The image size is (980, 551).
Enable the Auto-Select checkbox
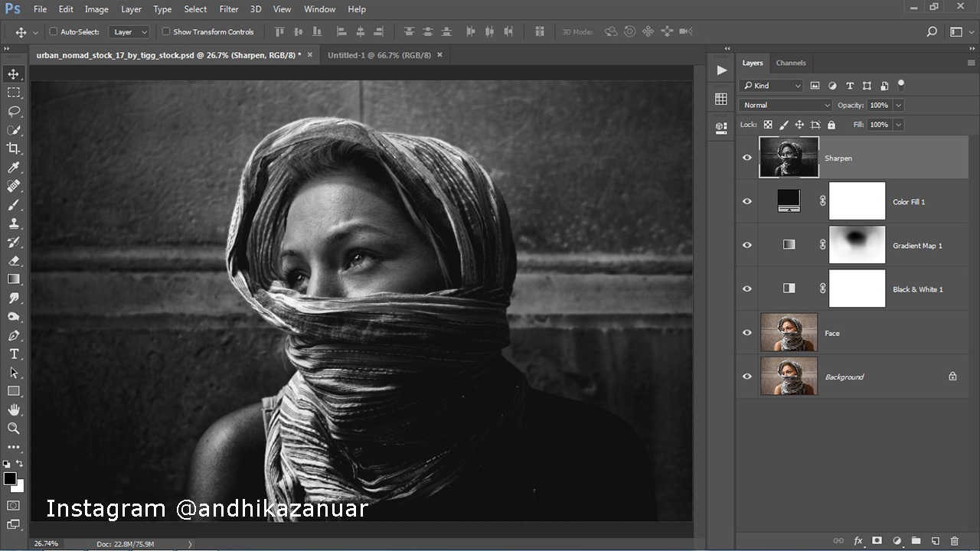(x=53, y=31)
